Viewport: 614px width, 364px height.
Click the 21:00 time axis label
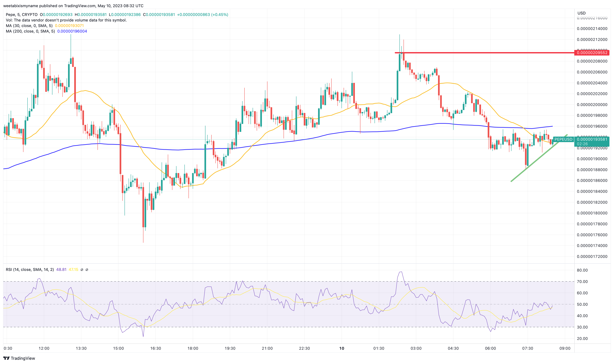pos(267,348)
